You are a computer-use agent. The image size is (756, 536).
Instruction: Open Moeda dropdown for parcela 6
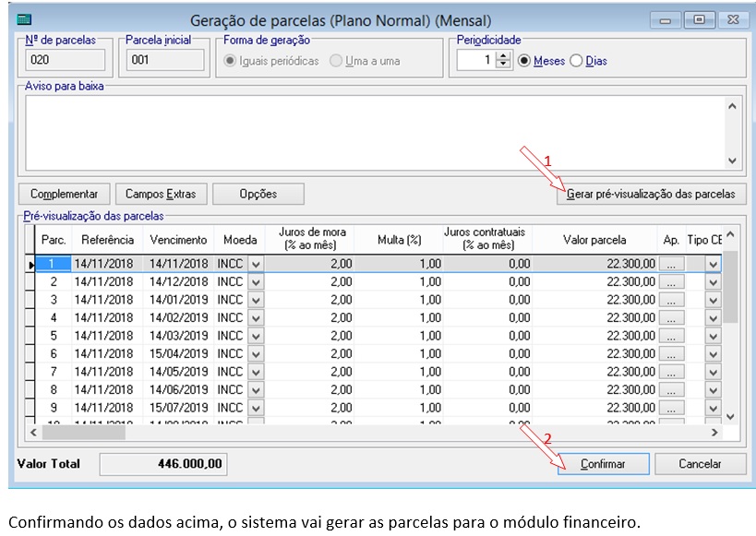tap(256, 354)
